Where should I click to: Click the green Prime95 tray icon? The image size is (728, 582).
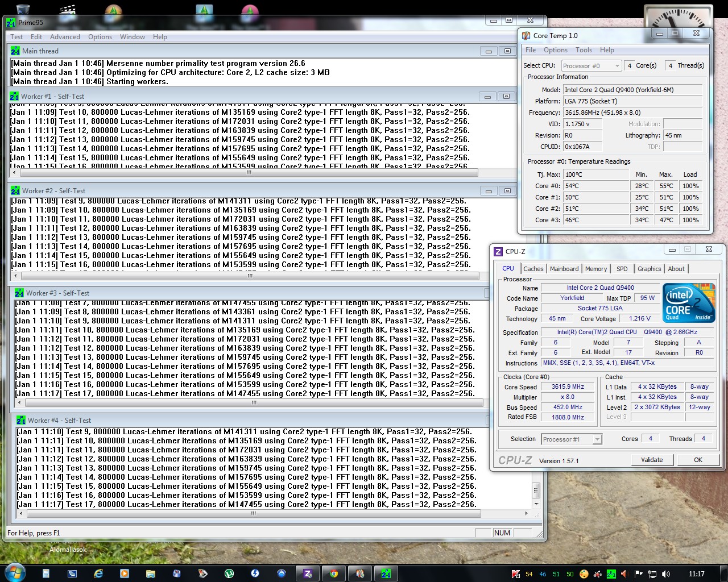coord(611,574)
